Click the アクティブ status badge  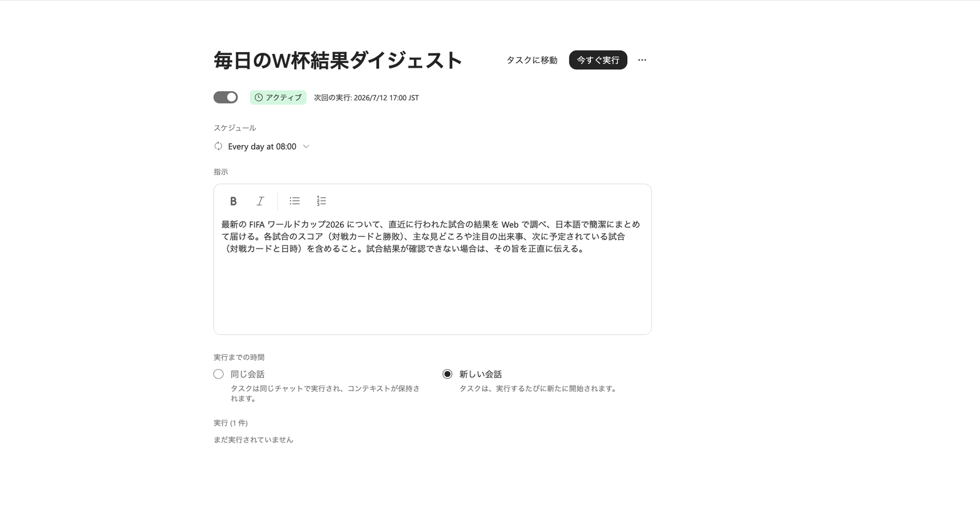[278, 97]
